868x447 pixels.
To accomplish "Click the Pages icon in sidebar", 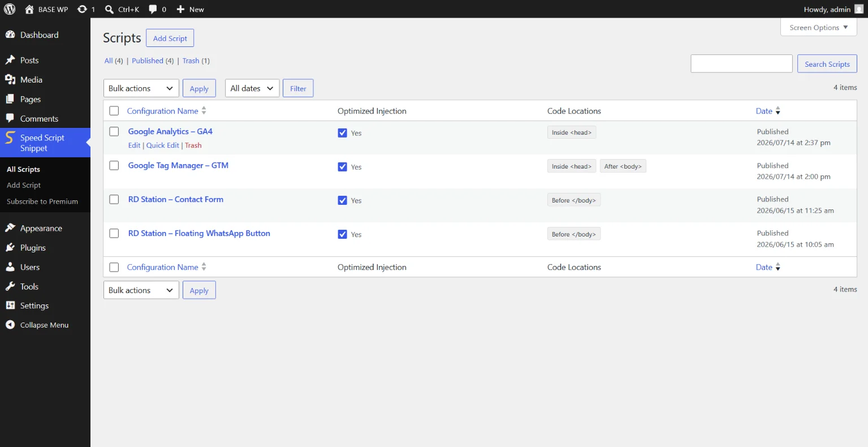I will click(10, 99).
